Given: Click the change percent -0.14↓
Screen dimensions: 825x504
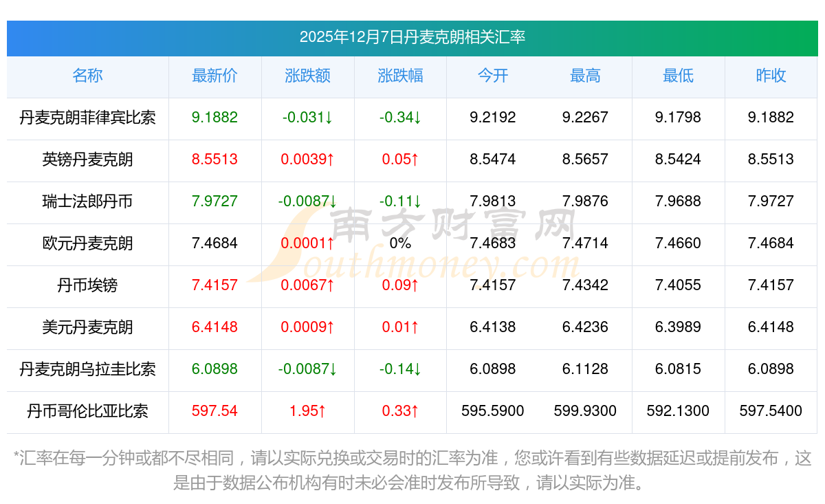Looking at the screenshot, I should tap(400, 369).
